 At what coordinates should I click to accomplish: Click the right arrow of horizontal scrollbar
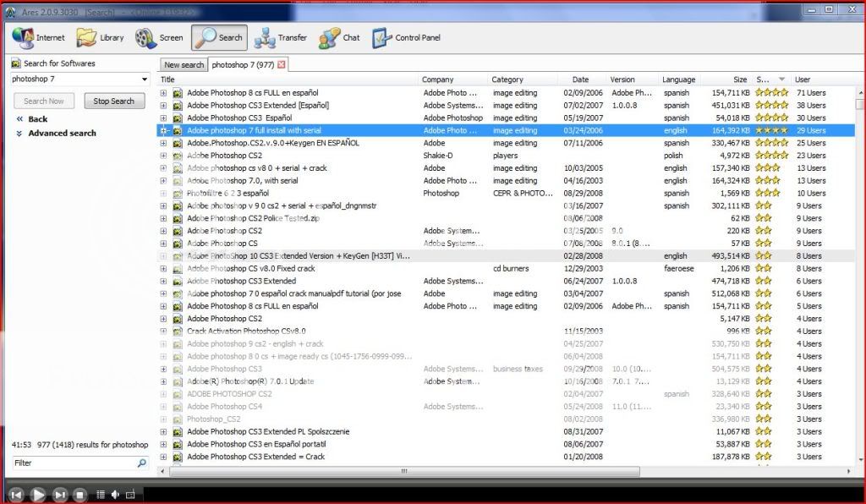pos(848,471)
